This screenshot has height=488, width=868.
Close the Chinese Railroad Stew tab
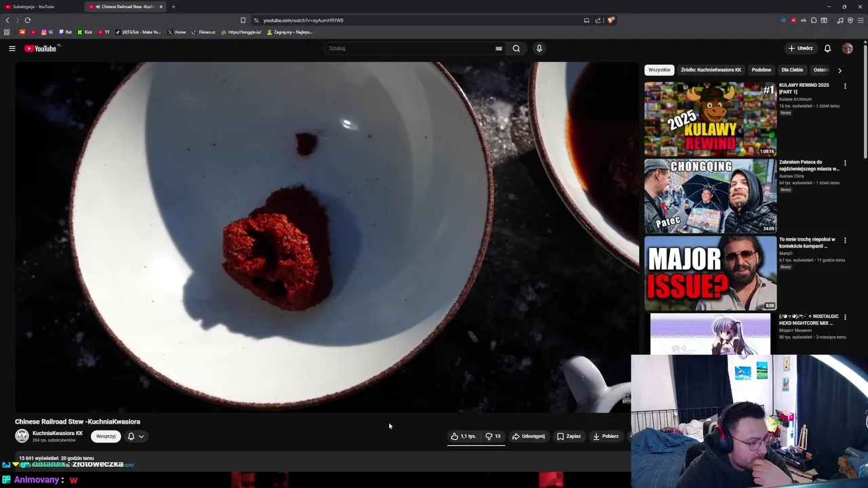tap(161, 7)
